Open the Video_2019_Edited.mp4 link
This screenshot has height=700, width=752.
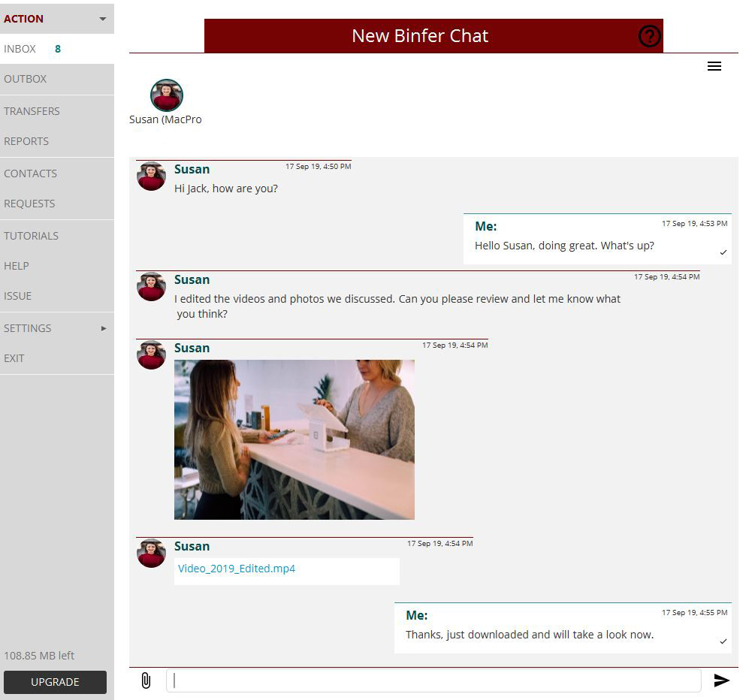coord(237,569)
